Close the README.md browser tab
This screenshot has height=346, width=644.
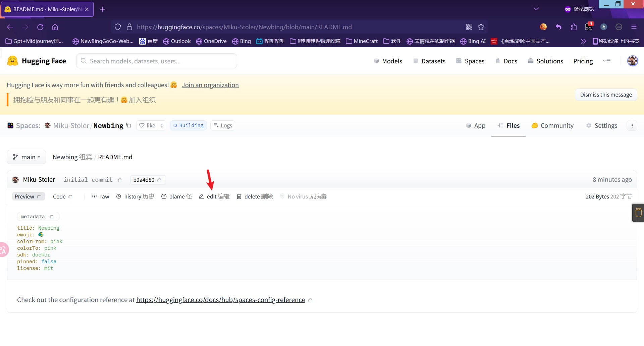(87, 9)
